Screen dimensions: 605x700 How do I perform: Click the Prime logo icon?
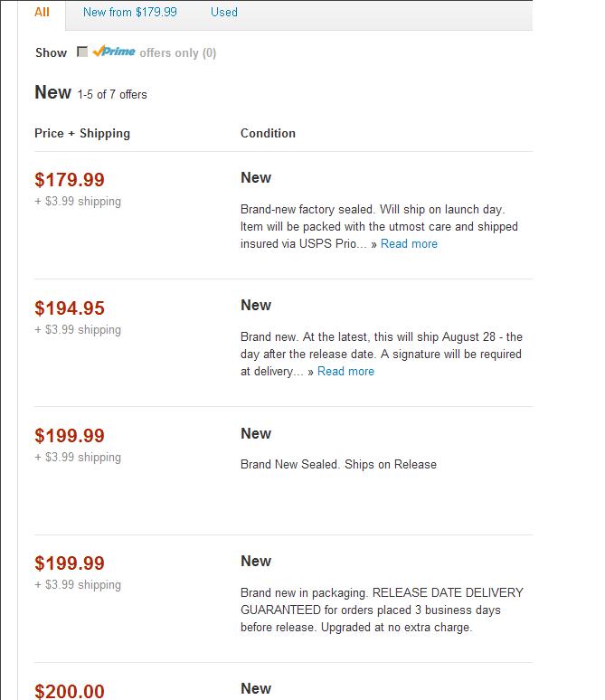coord(114,52)
